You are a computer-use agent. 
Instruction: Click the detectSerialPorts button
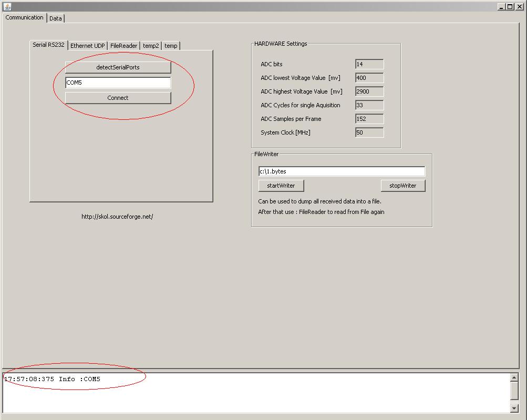point(118,67)
